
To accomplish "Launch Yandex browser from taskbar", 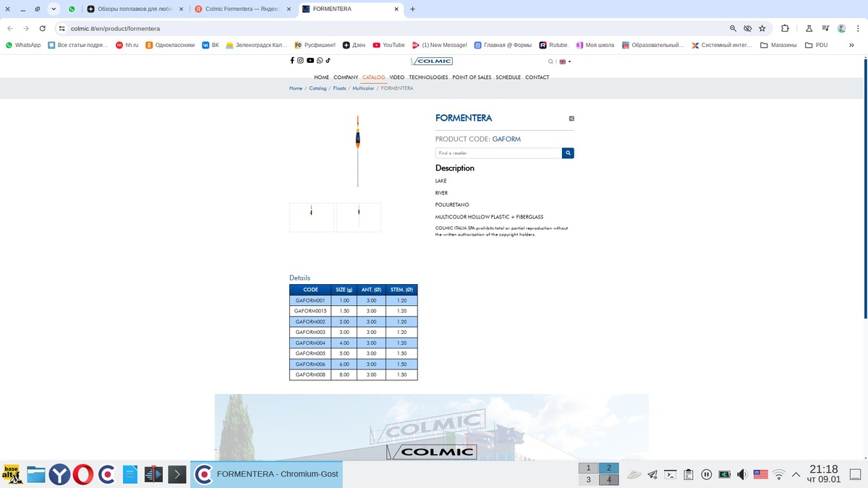I will (59, 474).
